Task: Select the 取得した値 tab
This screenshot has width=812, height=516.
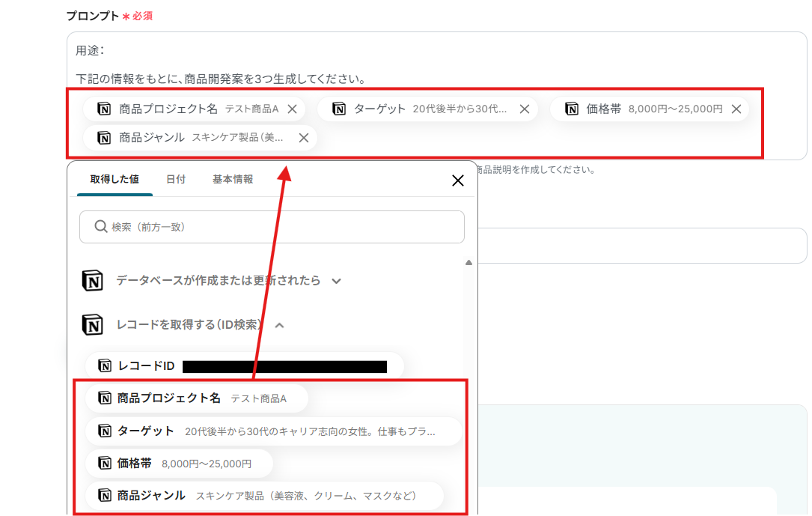Action: tap(114, 180)
